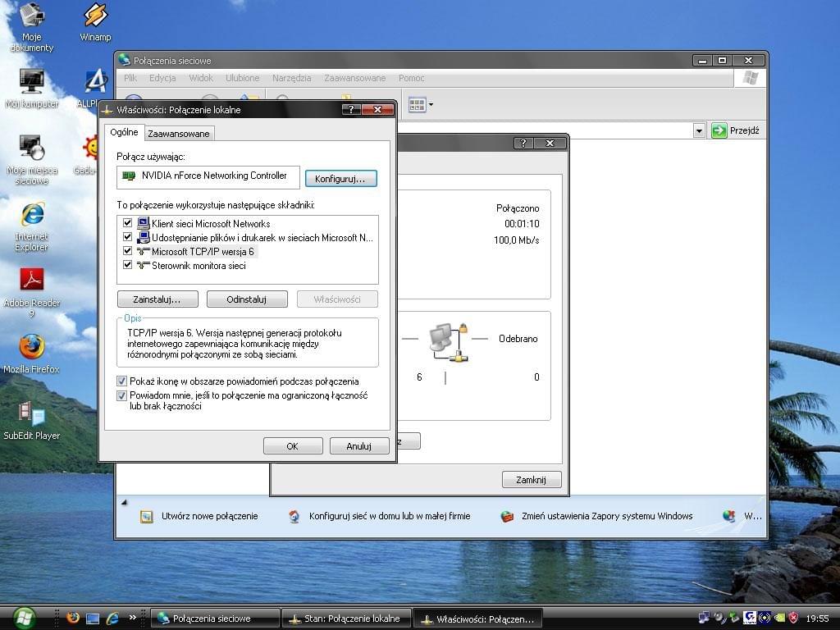Toggle Pokaż ikonę w obszarze powiadomień
The image size is (840, 630).
(121, 381)
